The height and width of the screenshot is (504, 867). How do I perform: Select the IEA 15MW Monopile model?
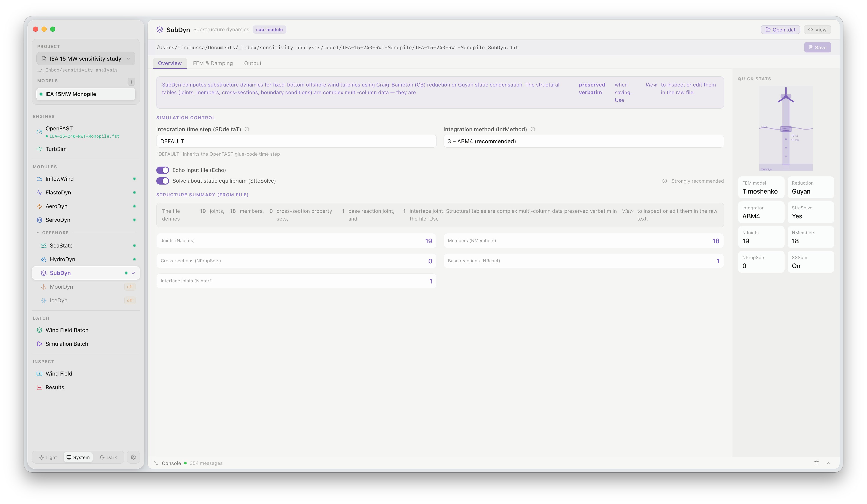coord(86,94)
